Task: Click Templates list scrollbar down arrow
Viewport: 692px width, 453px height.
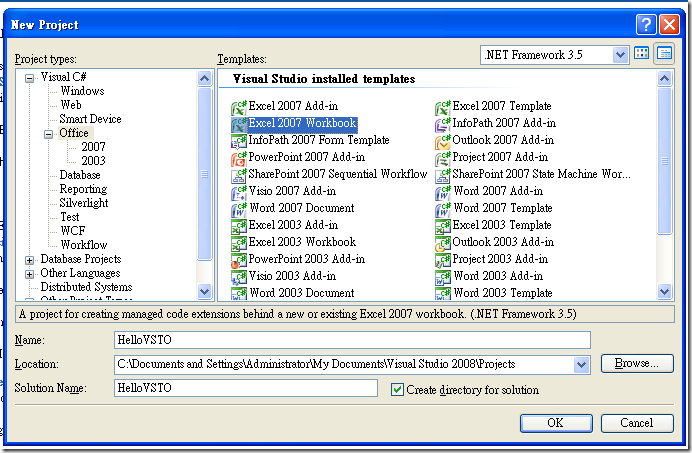Action: [x=664, y=291]
